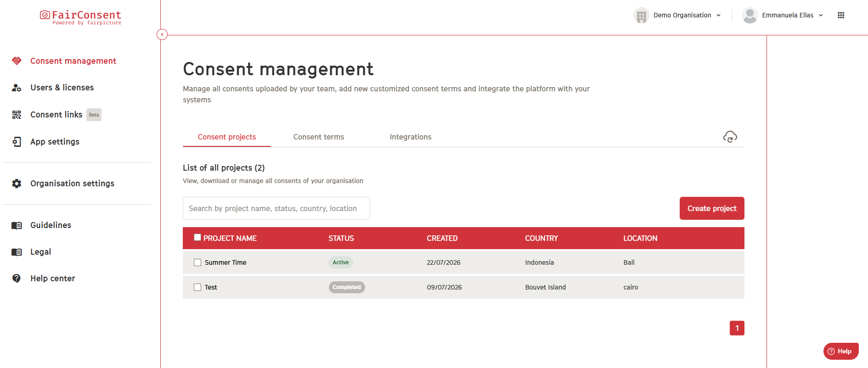This screenshot has width=868, height=368.
Task: Click the Bouvet Island country cell
Action: [x=546, y=287]
